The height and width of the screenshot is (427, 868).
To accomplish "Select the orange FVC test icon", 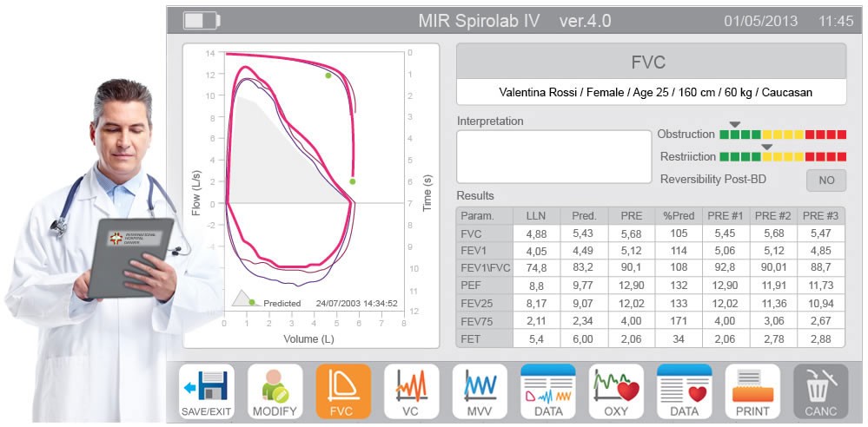I will (342, 391).
